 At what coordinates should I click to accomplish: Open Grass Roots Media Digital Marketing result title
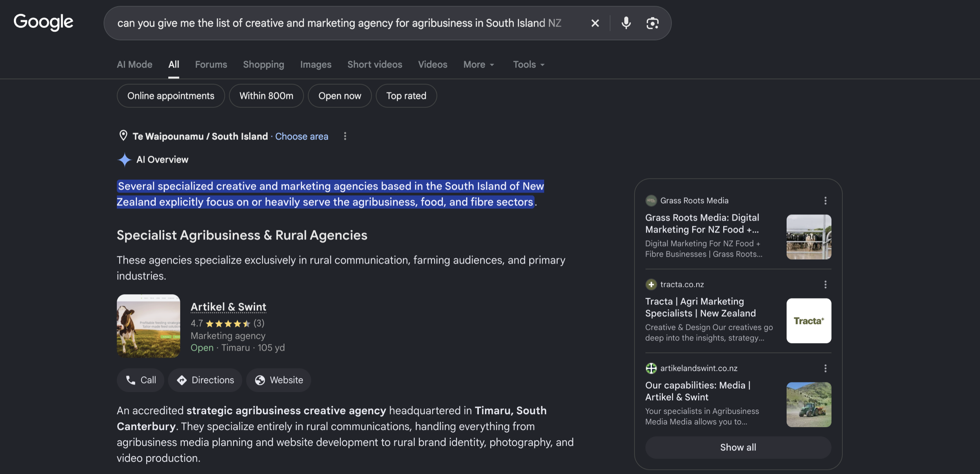tap(702, 224)
